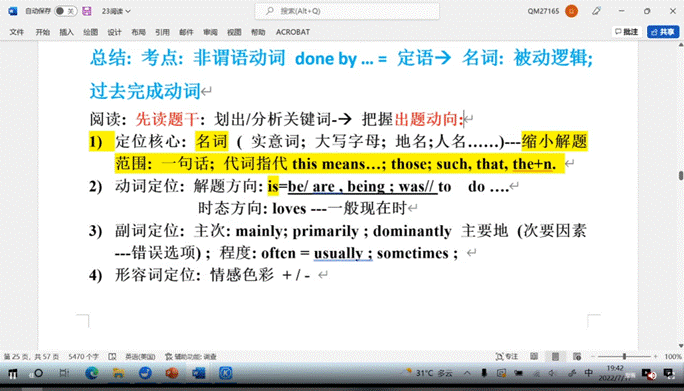This screenshot has width=684, height=391.
Task: Switch to the 布局 (Layout) ribbon tab
Action: tap(138, 32)
